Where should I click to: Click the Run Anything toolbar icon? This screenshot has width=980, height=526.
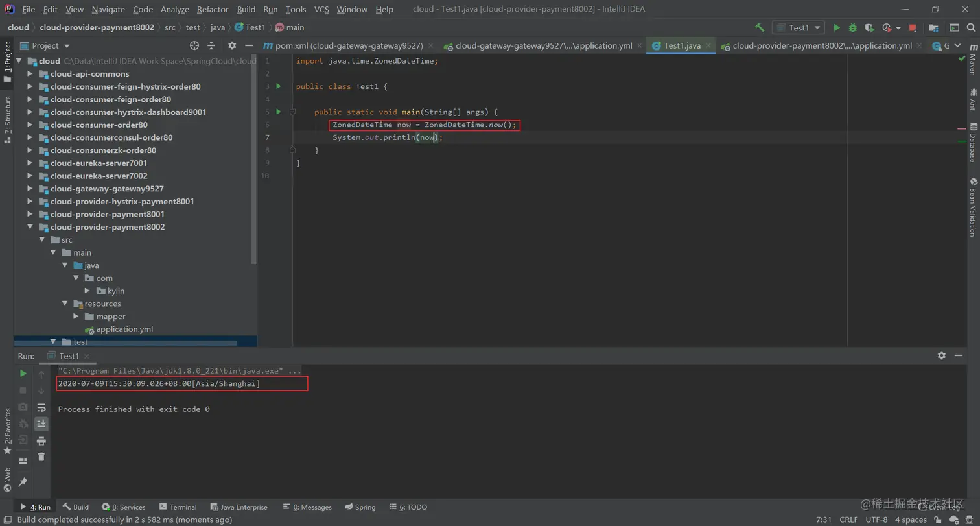click(954, 28)
